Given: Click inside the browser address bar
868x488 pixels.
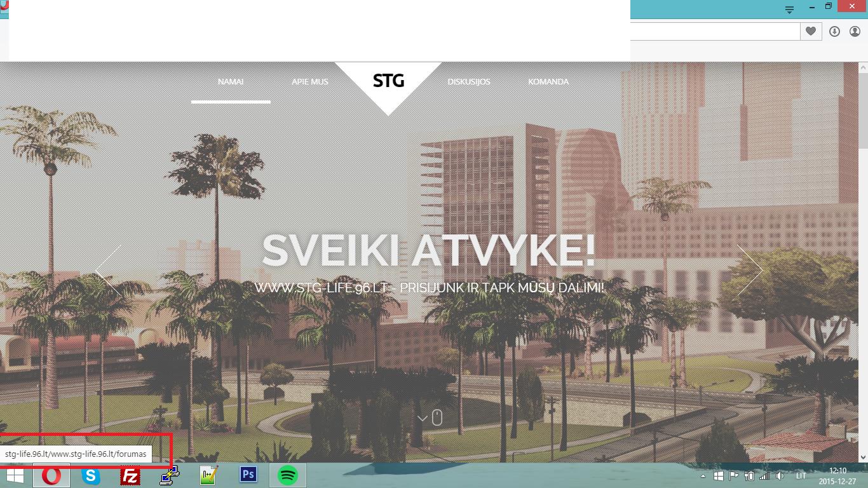Looking at the screenshot, I should (x=715, y=31).
